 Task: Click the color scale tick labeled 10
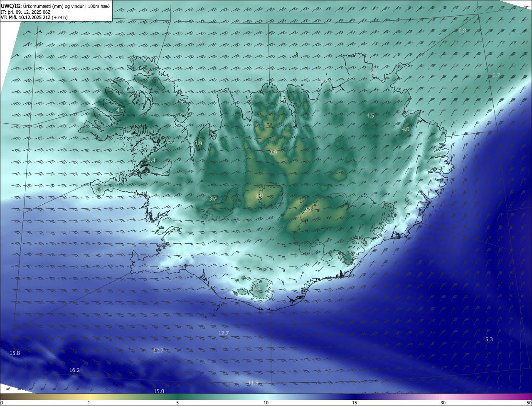pyautogui.click(x=266, y=403)
